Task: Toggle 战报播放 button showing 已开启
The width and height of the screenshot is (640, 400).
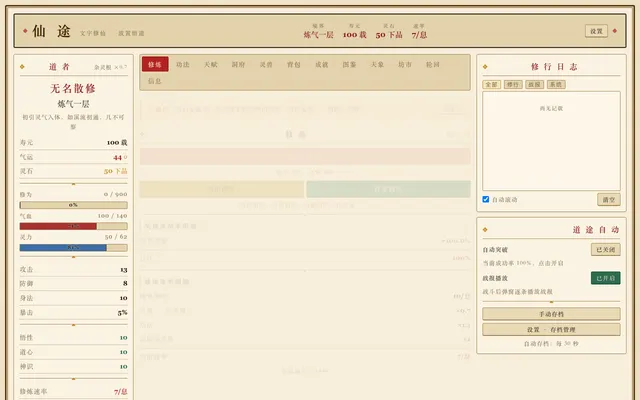Action: point(606,278)
